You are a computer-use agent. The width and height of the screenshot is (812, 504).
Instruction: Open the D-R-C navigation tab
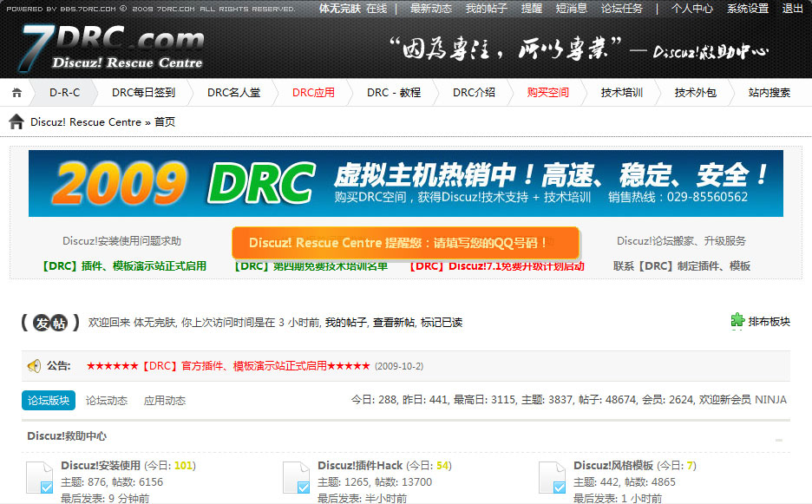pos(65,93)
